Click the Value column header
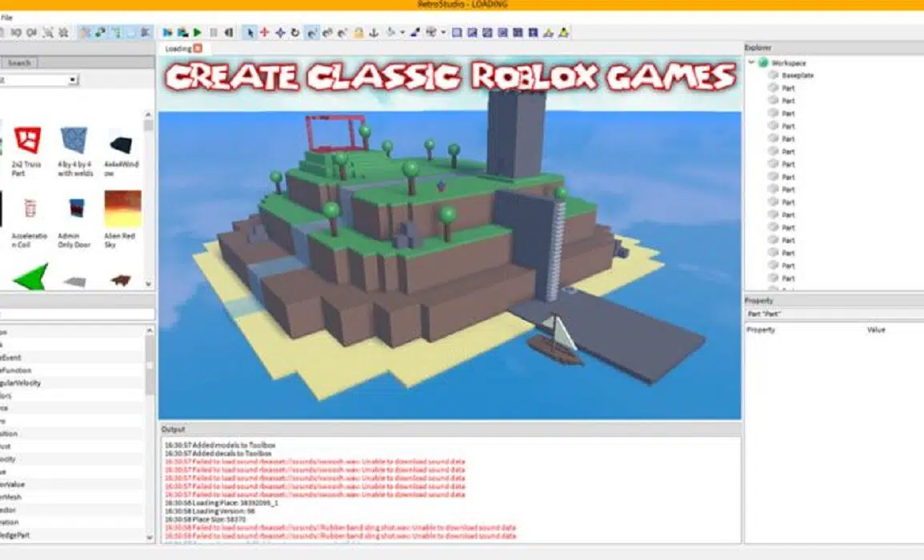This screenshot has height=560, width=924. [x=876, y=330]
